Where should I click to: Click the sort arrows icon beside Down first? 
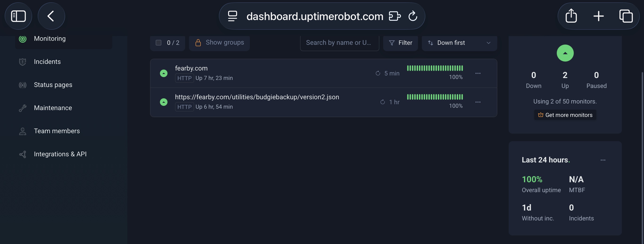pos(431,43)
